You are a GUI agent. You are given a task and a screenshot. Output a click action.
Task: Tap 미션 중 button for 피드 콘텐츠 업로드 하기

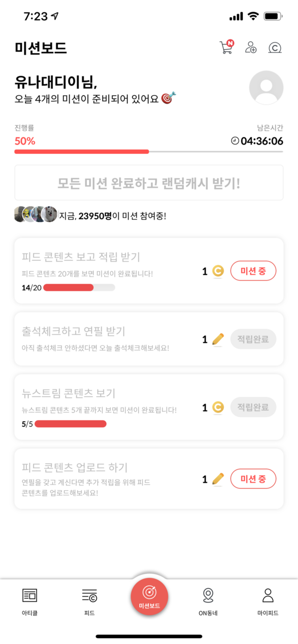(x=253, y=479)
